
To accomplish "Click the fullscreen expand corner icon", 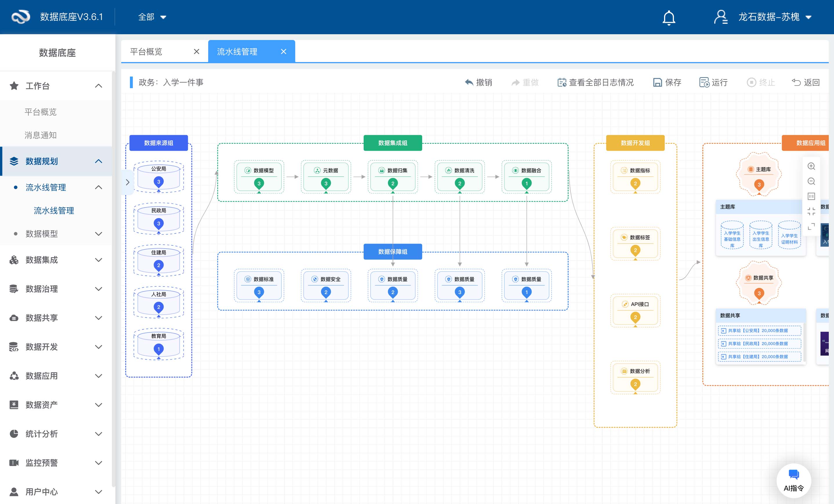I will coord(811,226).
